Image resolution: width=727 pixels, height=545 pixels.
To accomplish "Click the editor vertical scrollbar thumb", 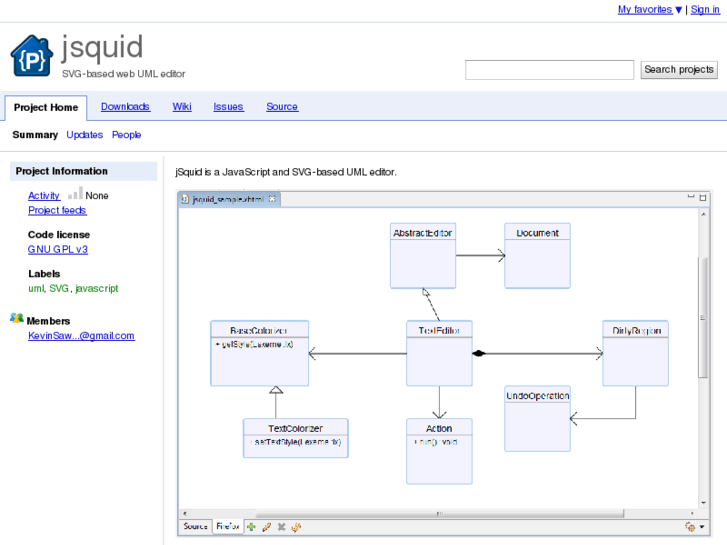I will click(x=703, y=317).
